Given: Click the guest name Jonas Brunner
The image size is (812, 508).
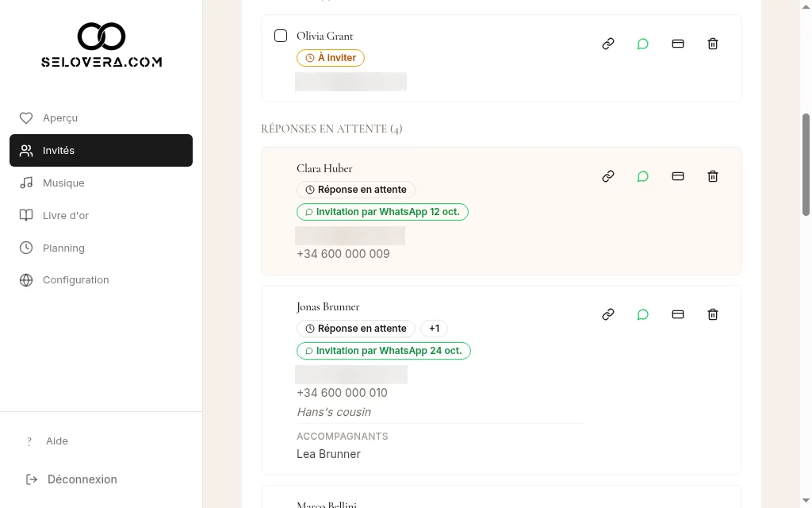Looking at the screenshot, I should 327,307.
